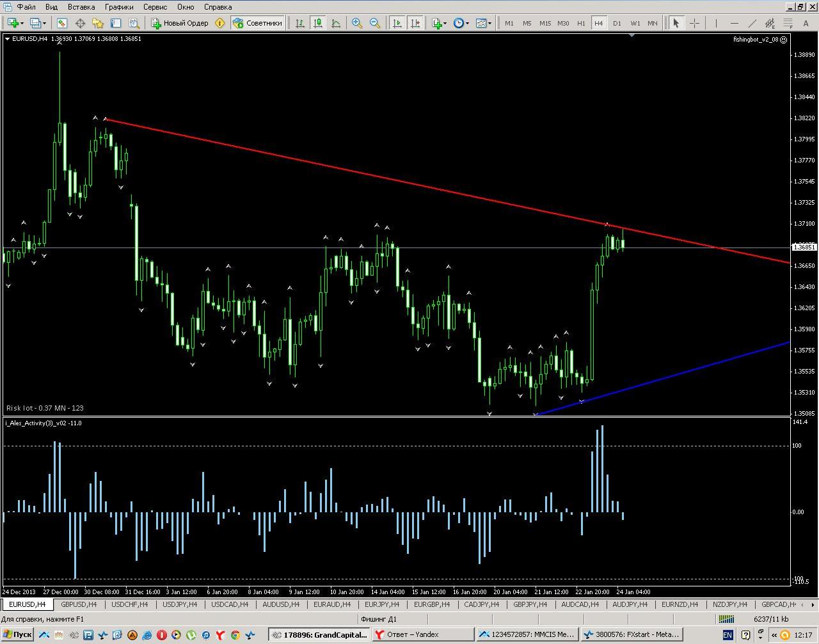The image size is (819, 644).
Task: Expand the new chart dropdown arrow
Action: (22, 23)
